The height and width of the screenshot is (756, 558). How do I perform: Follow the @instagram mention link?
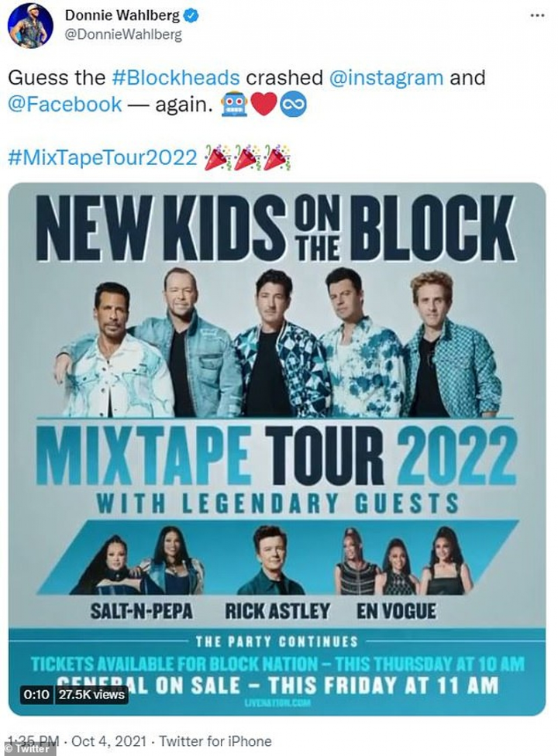point(387,78)
